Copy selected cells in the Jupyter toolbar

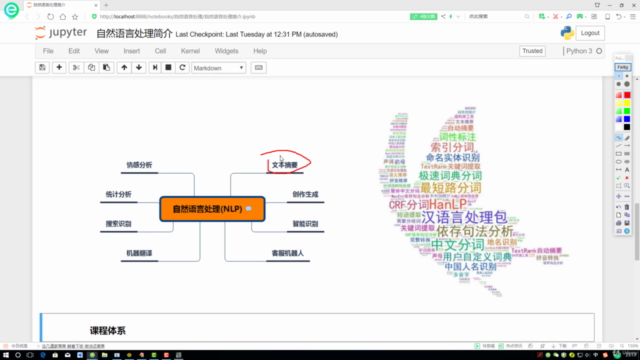91,68
